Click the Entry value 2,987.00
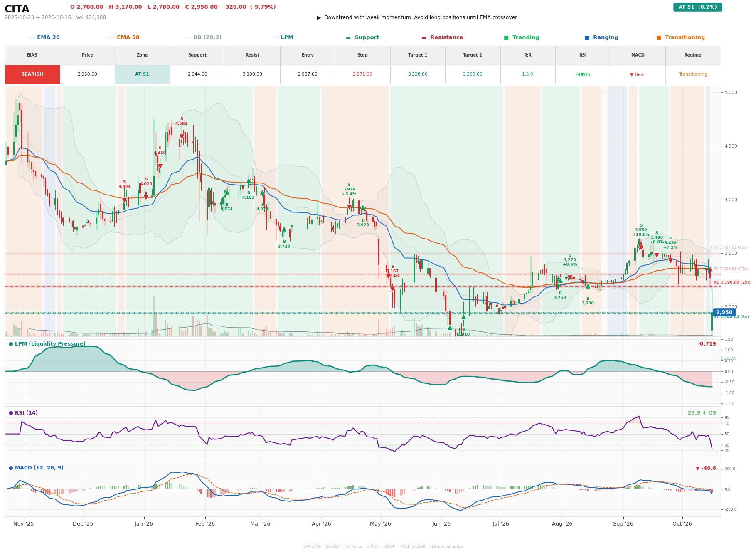Image resolution: width=756 pixels, height=553 pixels. click(308, 74)
